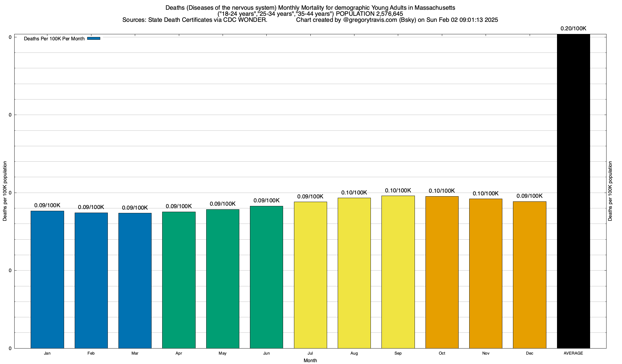Click the Deaths Per 100K Per Month legend text
Screen dimensions: 622x364
tap(54, 39)
